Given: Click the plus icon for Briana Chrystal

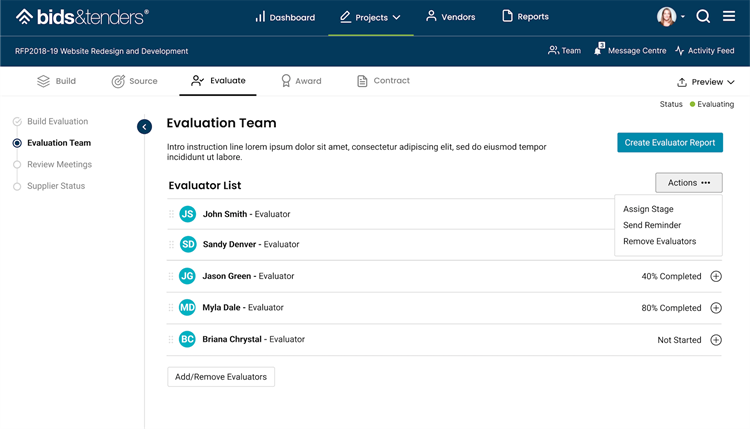Looking at the screenshot, I should click(716, 340).
